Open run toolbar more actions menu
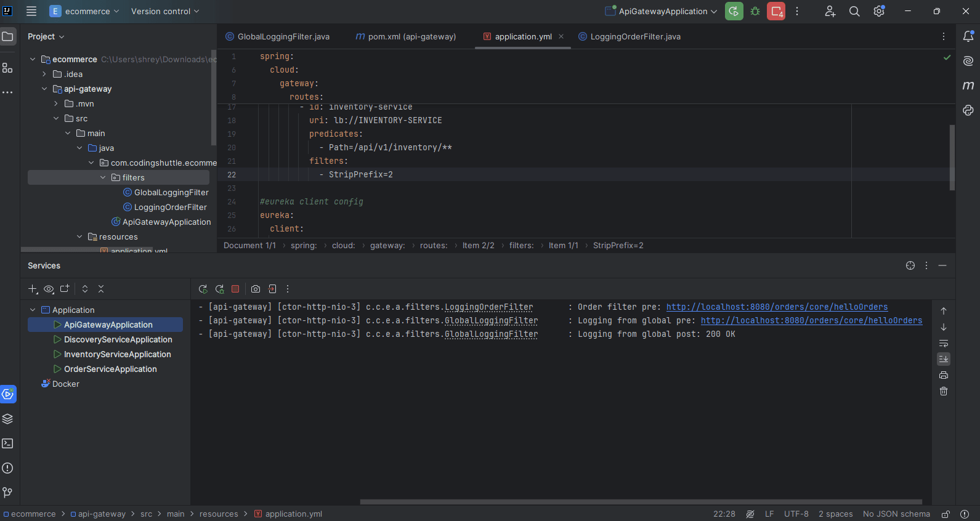The width and height of the screenshot is (980, 521). click(x=797, y=11)
